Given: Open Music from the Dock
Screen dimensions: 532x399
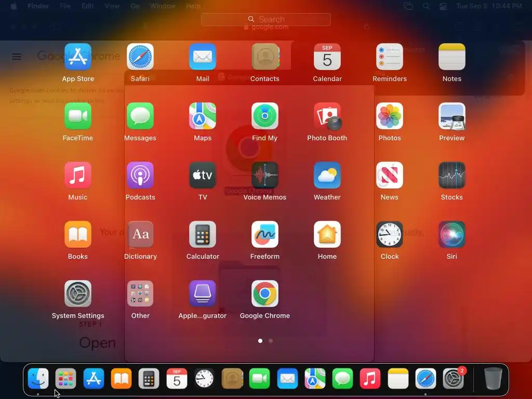Looking at the screenshot, I should click(370, 378).
